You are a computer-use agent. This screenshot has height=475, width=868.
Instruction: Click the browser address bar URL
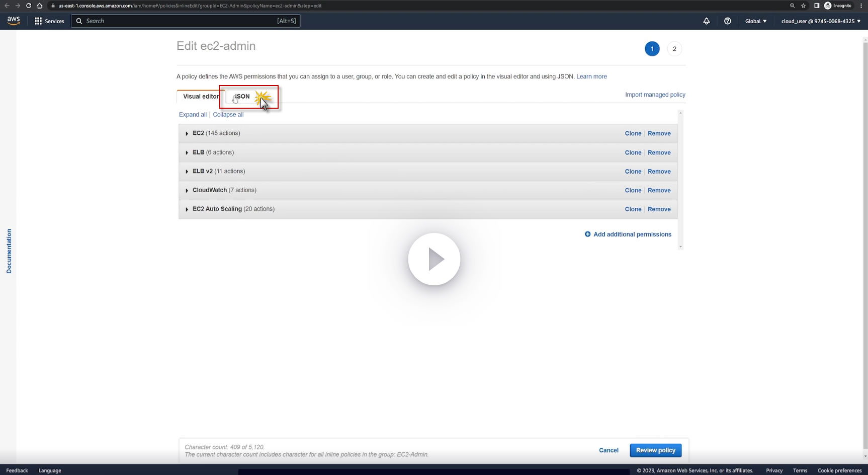pyautogui.click(x=190, y=6)
